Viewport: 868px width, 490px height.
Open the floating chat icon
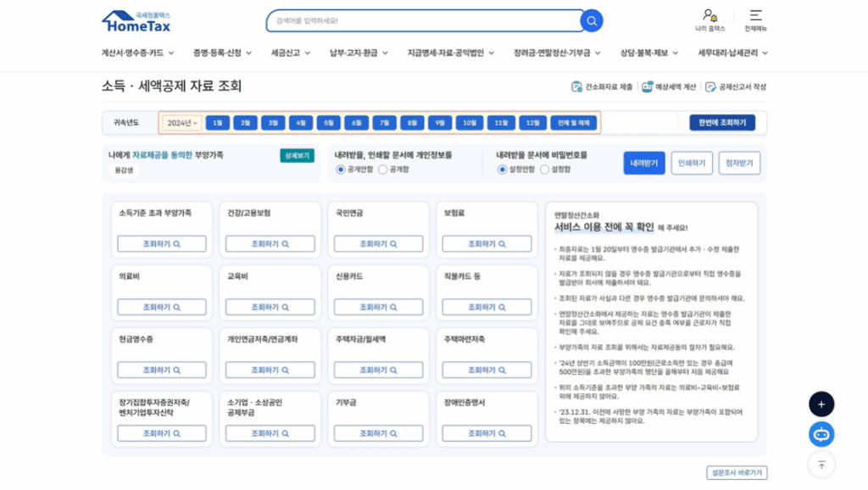[821, 434]
